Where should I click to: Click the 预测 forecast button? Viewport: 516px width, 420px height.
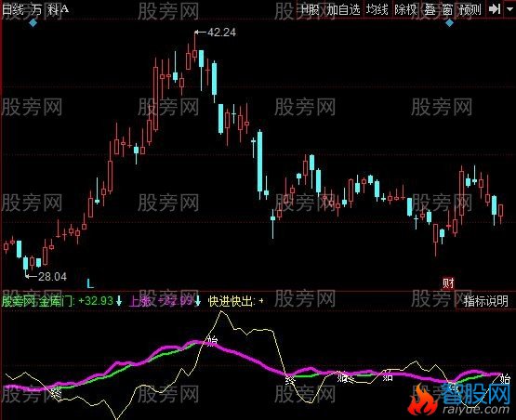tap(470, 9)
